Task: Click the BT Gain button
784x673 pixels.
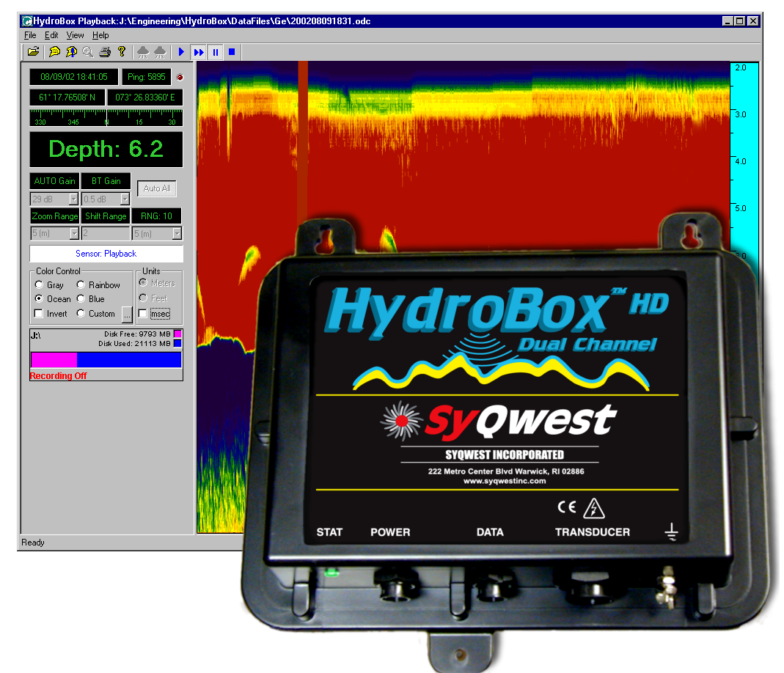Action: coord(106,181)
